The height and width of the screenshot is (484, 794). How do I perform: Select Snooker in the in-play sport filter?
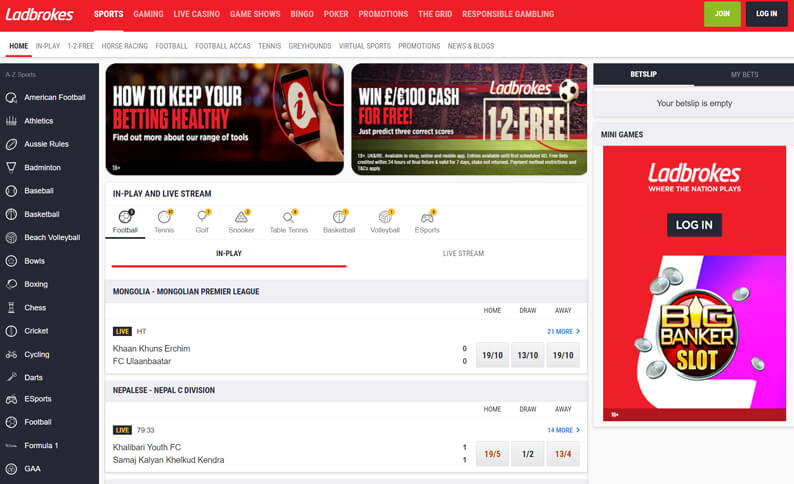point(241,222)
